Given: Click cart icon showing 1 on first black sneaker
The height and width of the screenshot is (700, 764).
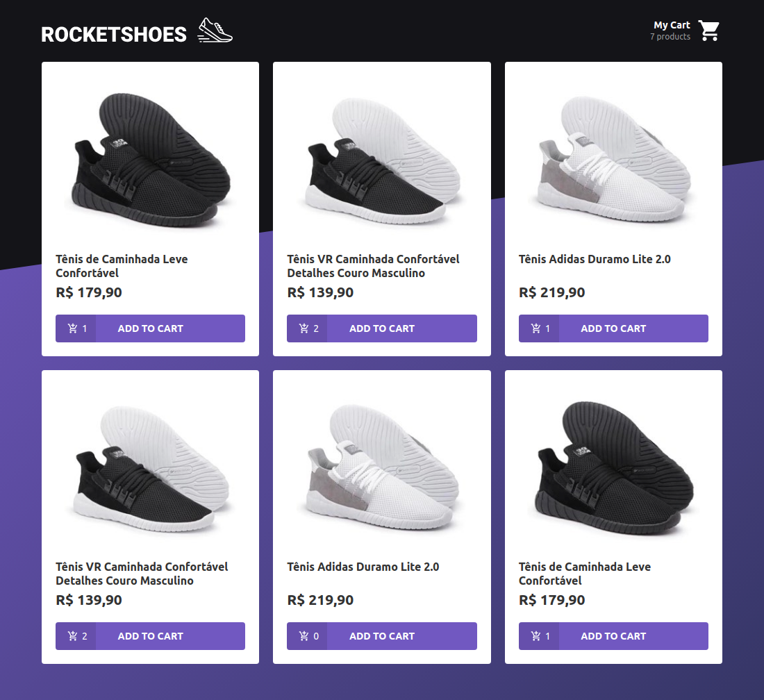Looking at the screenshot, I should pos(73,328).
